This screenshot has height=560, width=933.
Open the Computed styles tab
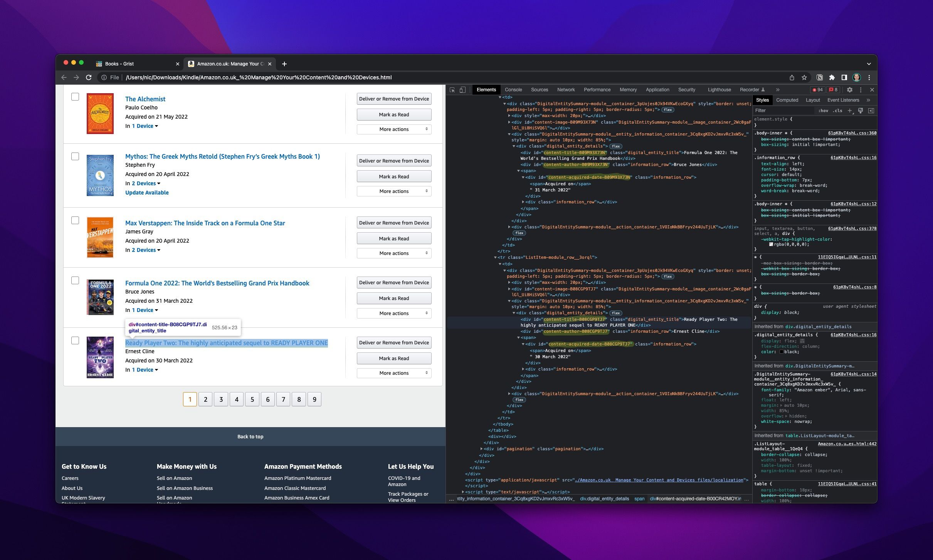point(787,100)
